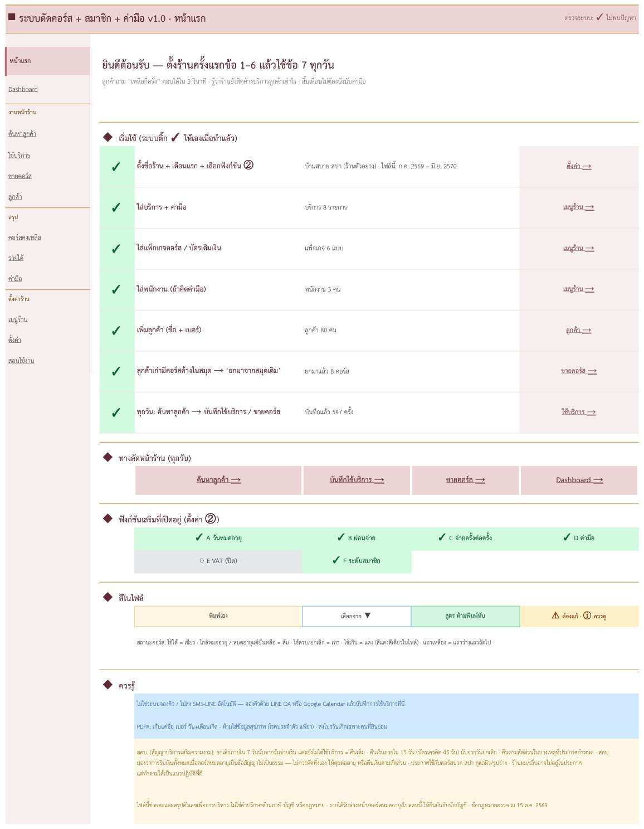Open ตั้งค่า link on first setup row
Image resolution: width=644 pixels, height=829 pixels.
click(579, 166)
